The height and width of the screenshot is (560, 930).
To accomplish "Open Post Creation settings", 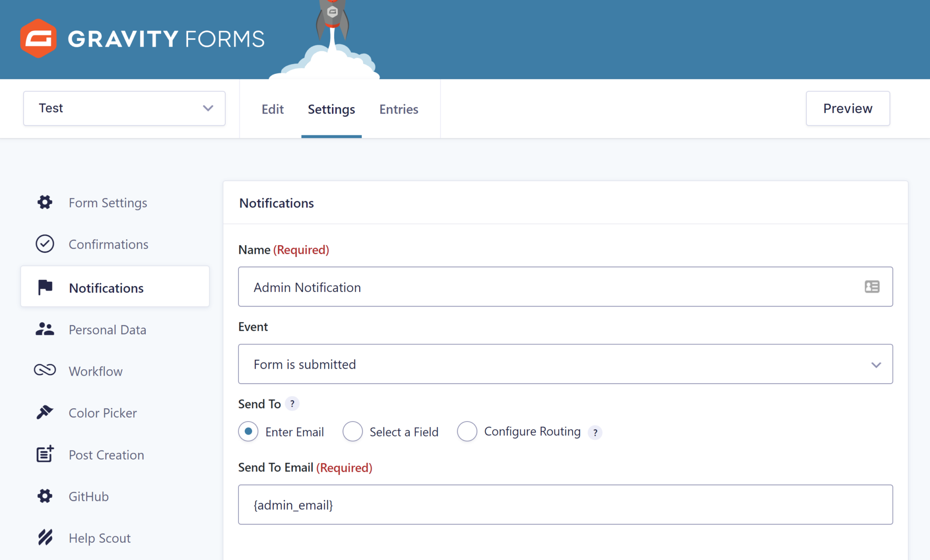I will [x=106, y=455].
